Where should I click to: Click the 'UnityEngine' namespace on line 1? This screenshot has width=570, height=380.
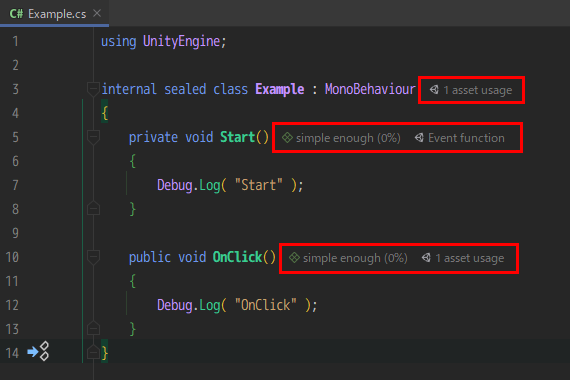(182, 41)
